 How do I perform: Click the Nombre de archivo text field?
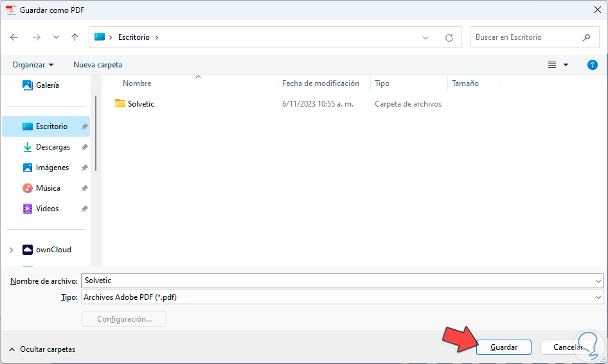pos(337,281)
